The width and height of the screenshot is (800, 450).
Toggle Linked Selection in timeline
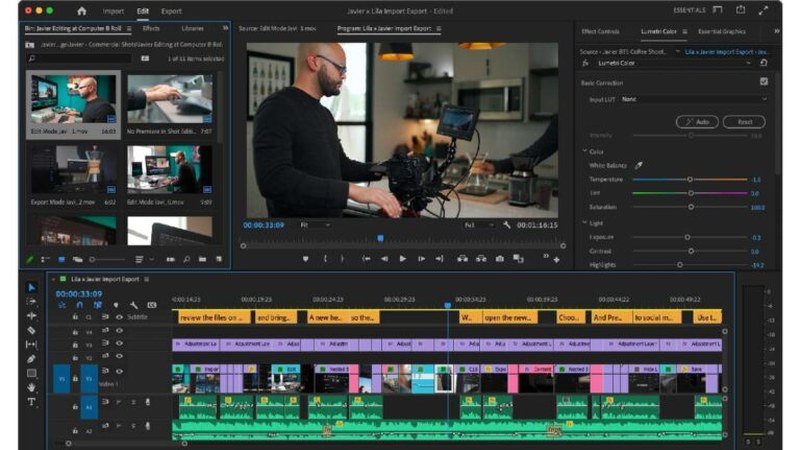[97, 305]
